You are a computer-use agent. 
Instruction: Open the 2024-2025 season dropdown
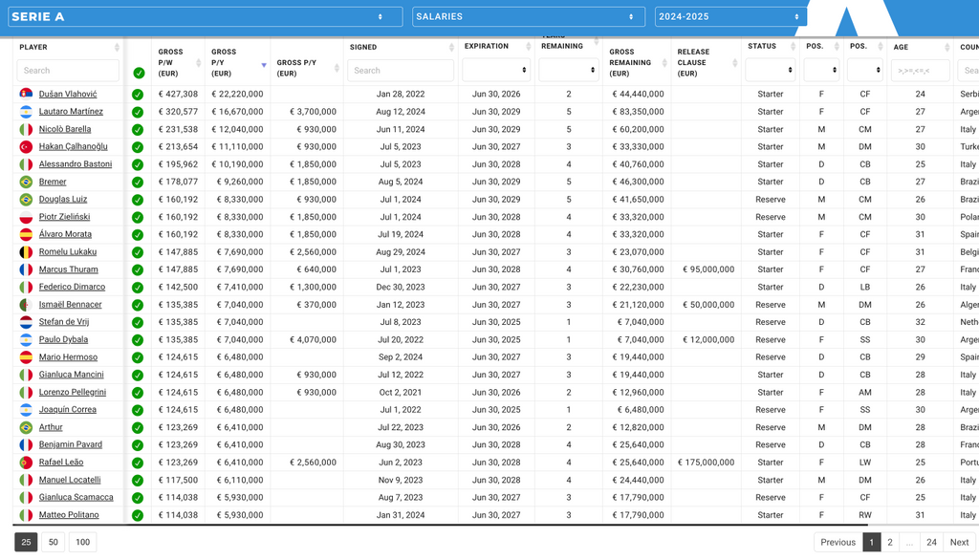tap(730, 17)
